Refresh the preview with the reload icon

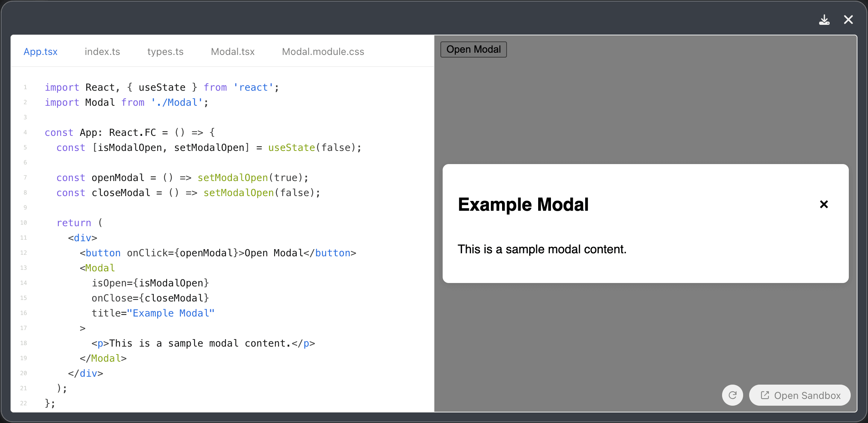tap(732, 395)
